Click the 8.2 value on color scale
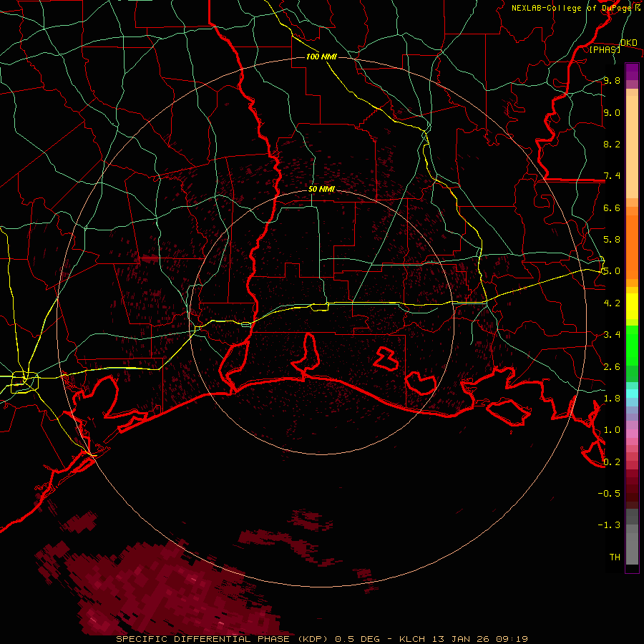This screenshot has width=644, height=644. point(612,144)
